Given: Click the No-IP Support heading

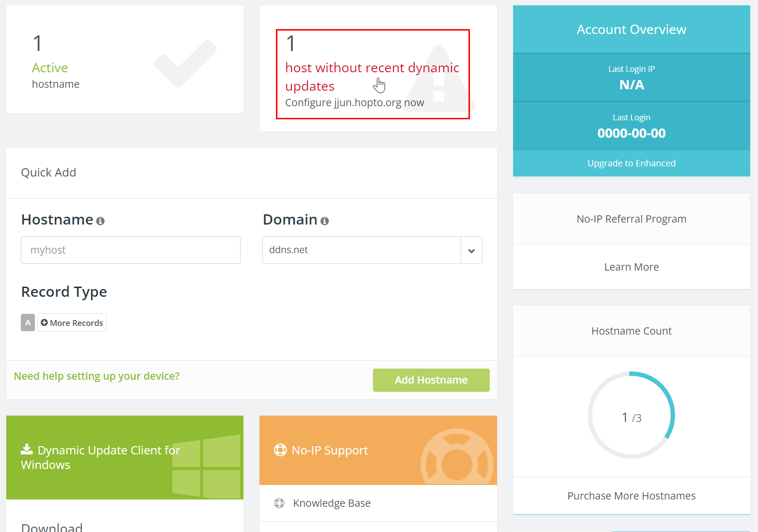Looking at the screenshot, I should [330, 451].
